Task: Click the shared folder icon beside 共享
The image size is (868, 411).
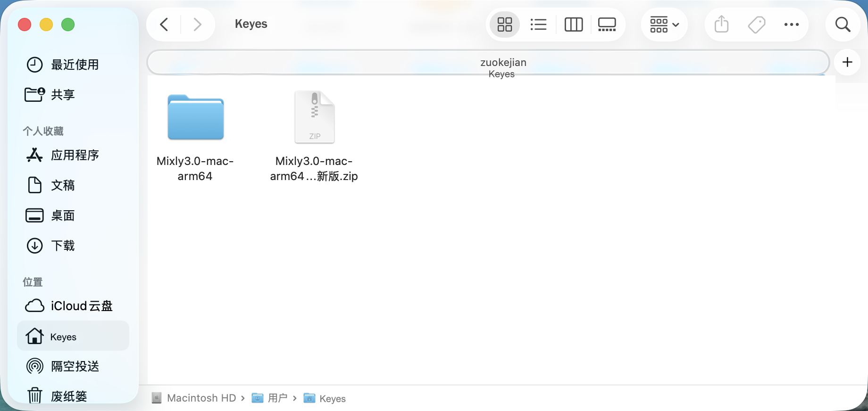Action: coord(34,94)
